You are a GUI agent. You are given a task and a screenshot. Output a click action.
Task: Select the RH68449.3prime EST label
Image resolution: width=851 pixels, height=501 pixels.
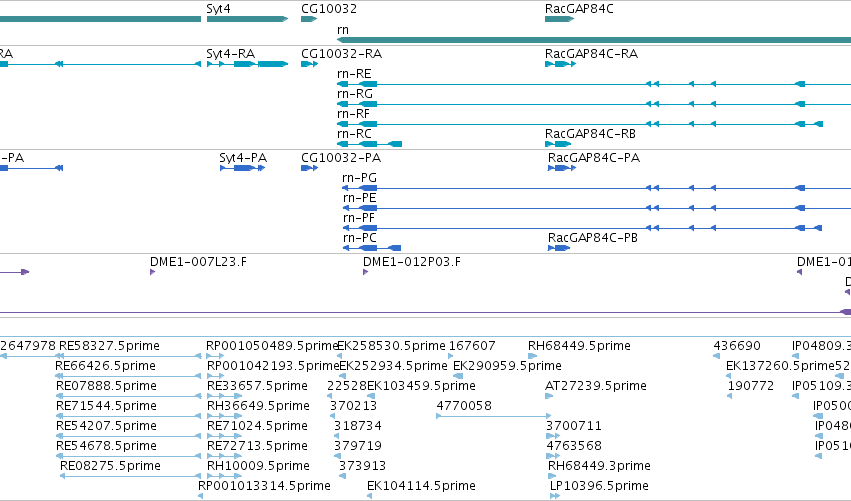[x=599, y=466]
